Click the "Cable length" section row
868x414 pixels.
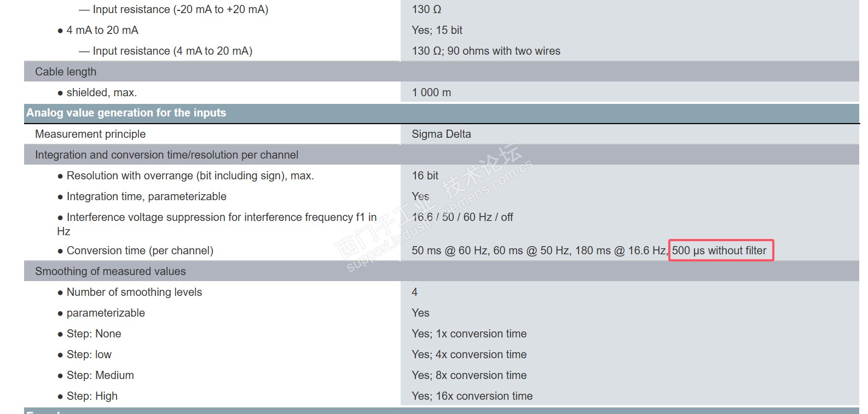pos(66,72)
